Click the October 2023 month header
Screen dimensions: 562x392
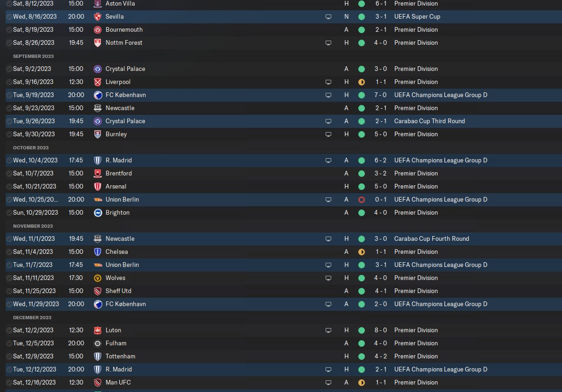(31, 147)
